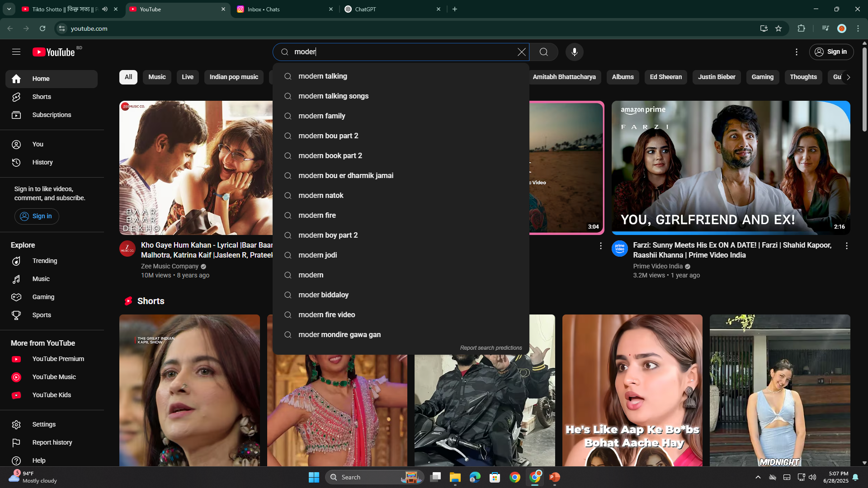The width and height of the screenshot is (868, 488).
Task: Open Subscriptions in the sidebar
Action: [x=52, y=115]
